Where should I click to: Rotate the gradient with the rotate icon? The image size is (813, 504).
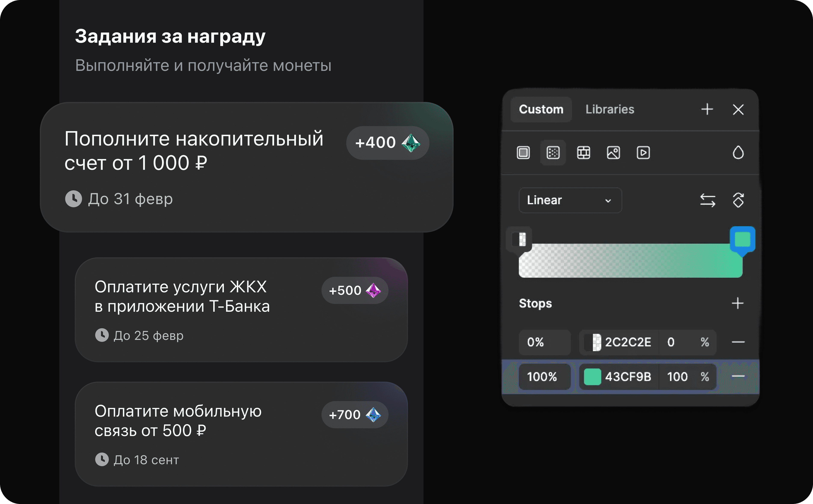738,200
